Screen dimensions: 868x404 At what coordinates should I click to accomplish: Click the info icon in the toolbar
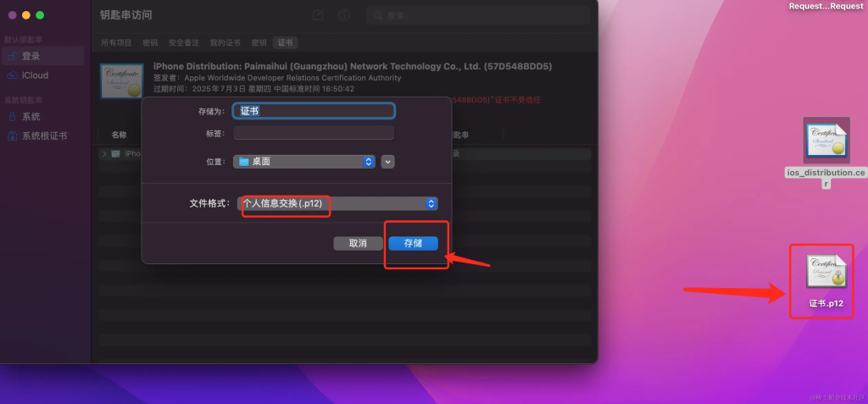344,15
